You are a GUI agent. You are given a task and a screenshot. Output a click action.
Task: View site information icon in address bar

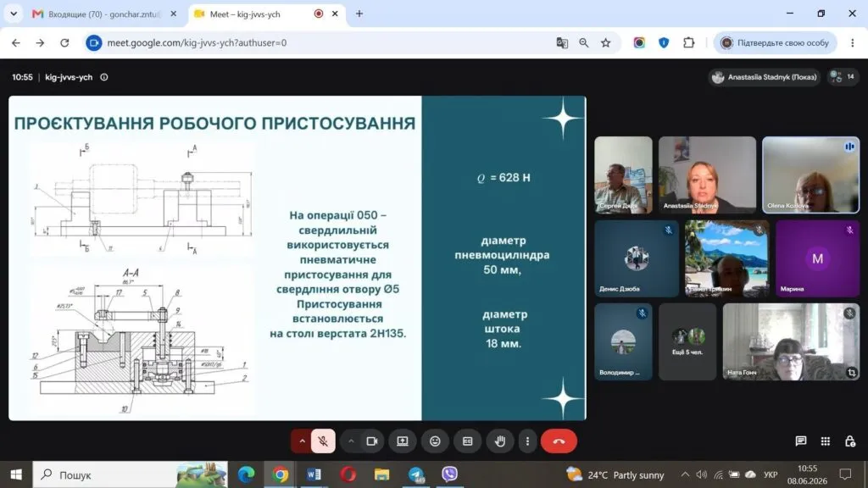coord(94,42)
